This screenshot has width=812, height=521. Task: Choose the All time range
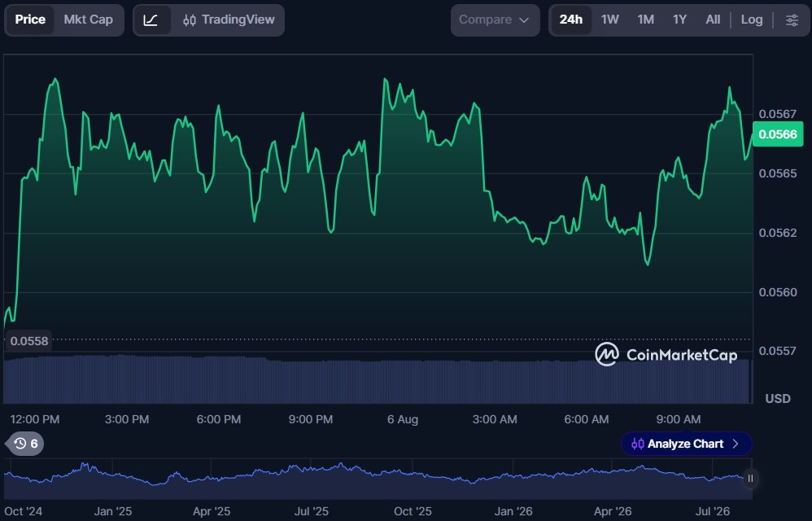coord(713,20)
